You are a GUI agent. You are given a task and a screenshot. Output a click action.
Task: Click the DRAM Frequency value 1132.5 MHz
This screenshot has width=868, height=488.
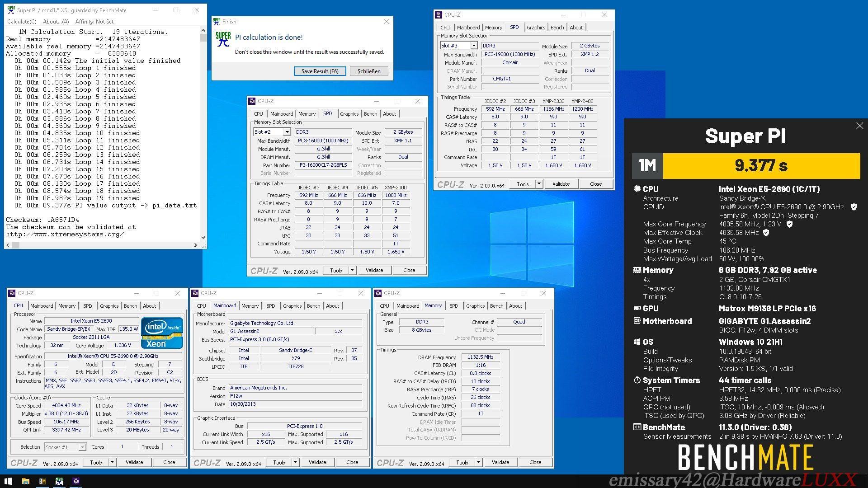click(x=481, y=357)
